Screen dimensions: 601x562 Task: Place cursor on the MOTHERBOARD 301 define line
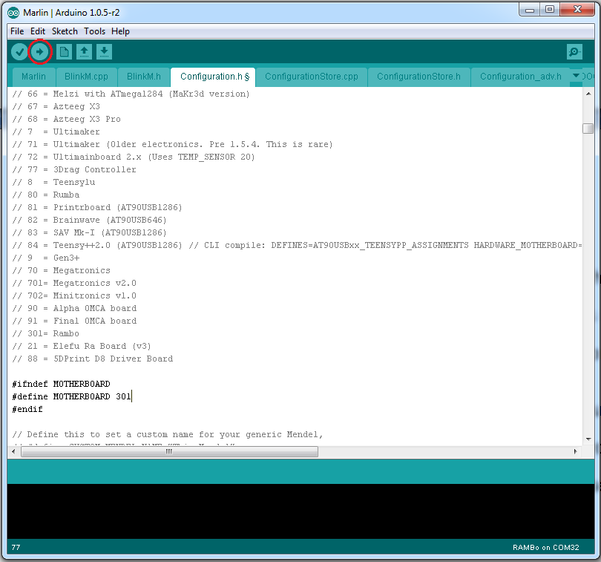click(72, 396)
